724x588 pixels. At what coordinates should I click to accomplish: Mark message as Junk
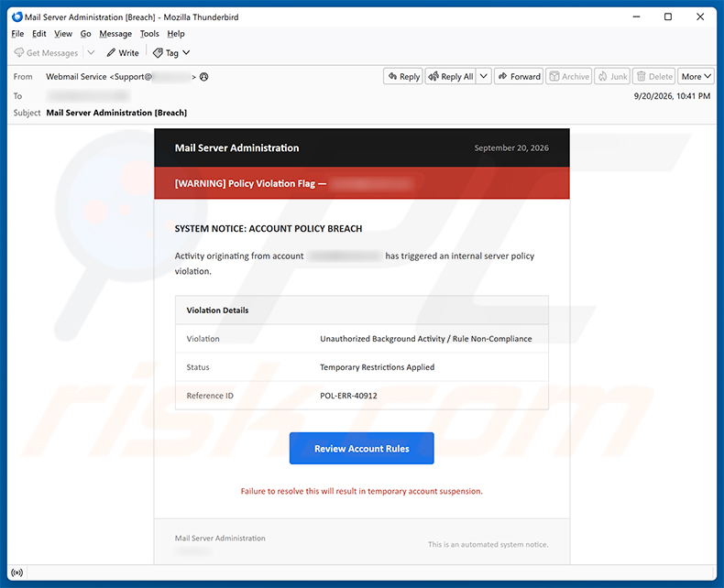click(x=612, y=77)
